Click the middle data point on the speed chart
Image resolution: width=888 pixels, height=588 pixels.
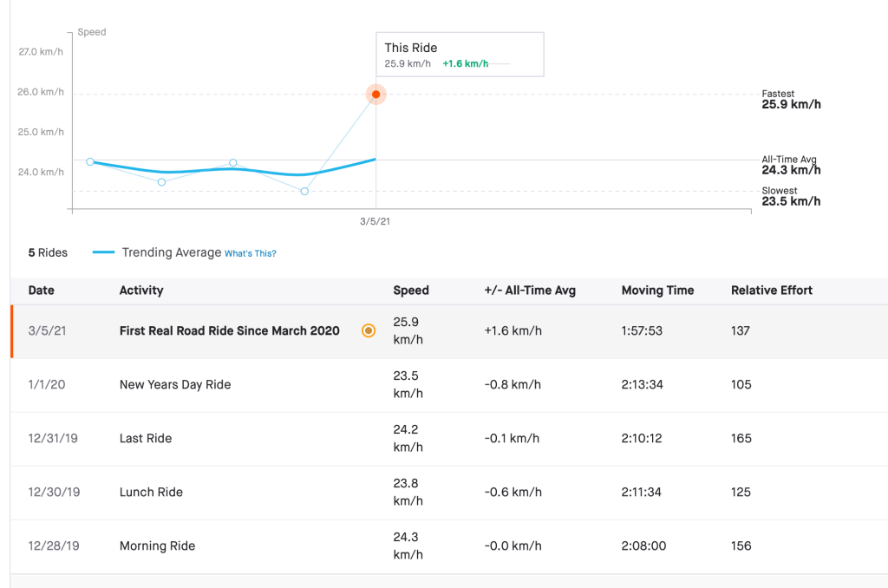233,163
